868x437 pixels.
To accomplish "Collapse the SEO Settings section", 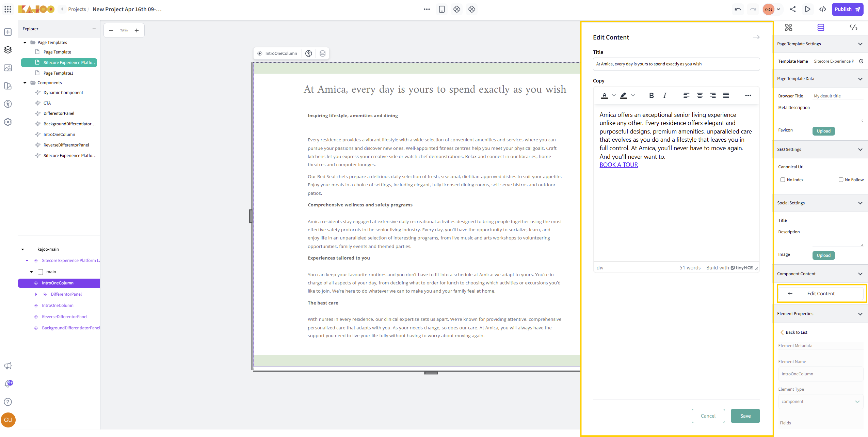I will pos(860,150).
